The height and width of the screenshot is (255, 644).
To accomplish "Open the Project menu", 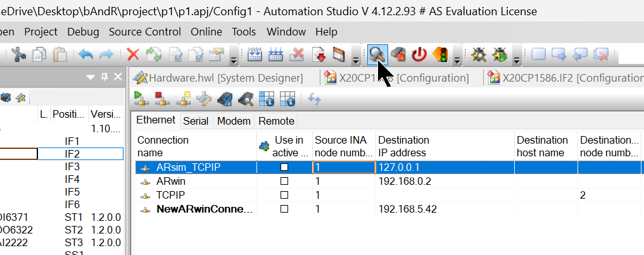I will pyautogui.click(x=41, y=32).
